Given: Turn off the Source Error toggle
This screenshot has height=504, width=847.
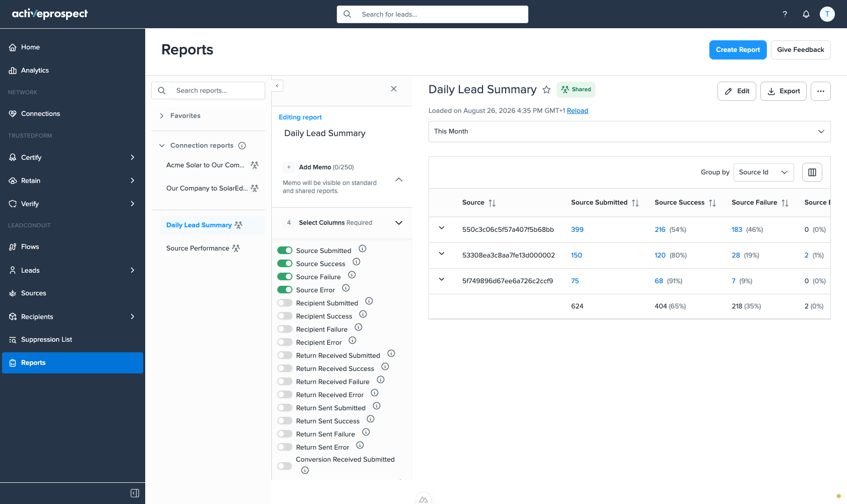Looking at the screenshot, I should (285, 290).
